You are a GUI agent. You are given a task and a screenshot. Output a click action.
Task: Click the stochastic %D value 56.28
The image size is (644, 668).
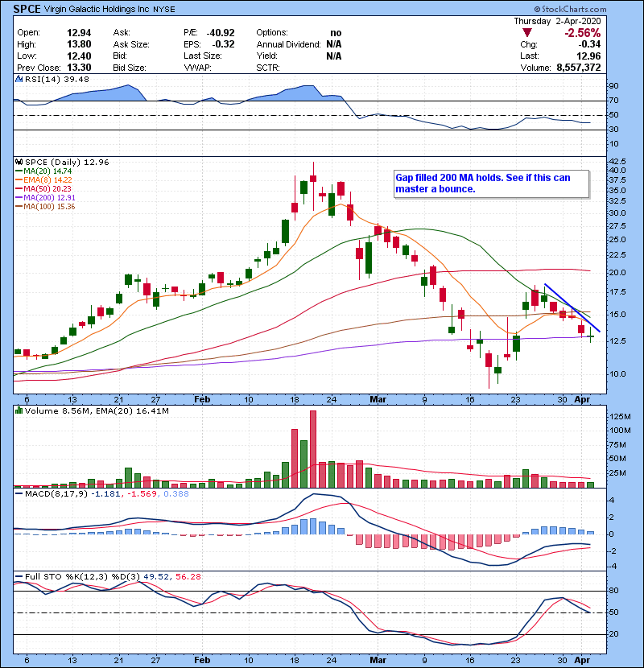(x=188, y=577)
